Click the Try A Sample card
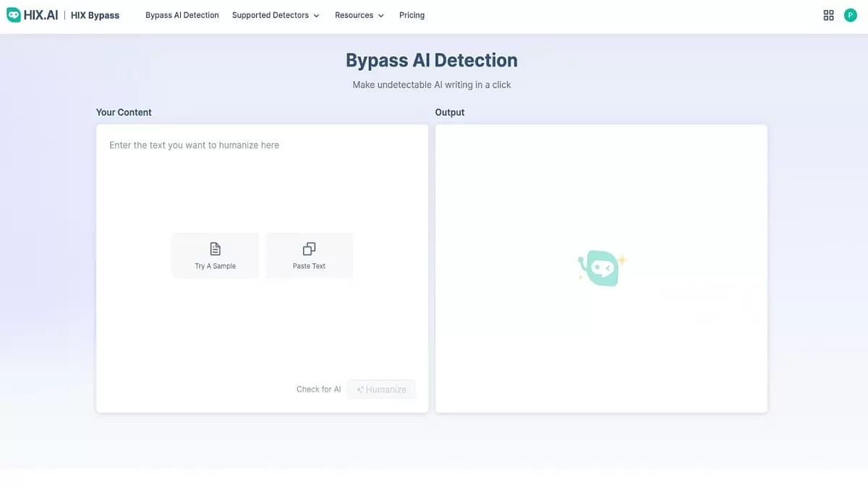 [215, 255]
